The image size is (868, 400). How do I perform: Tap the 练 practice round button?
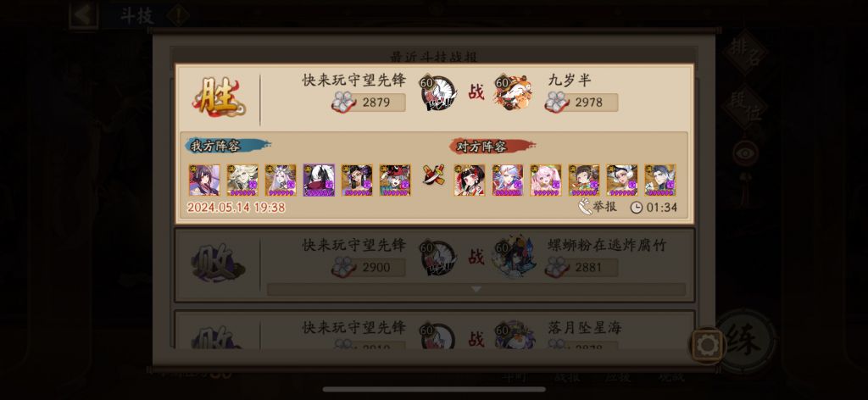744,340
